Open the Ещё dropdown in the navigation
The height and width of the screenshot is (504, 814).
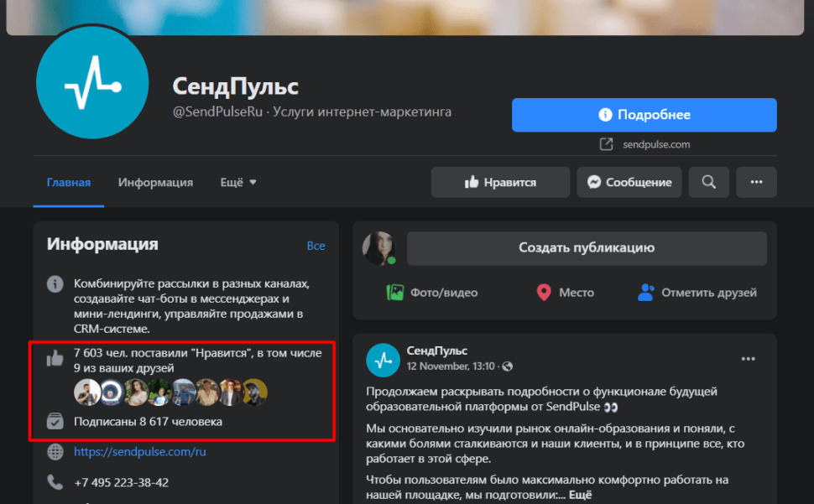237,182
